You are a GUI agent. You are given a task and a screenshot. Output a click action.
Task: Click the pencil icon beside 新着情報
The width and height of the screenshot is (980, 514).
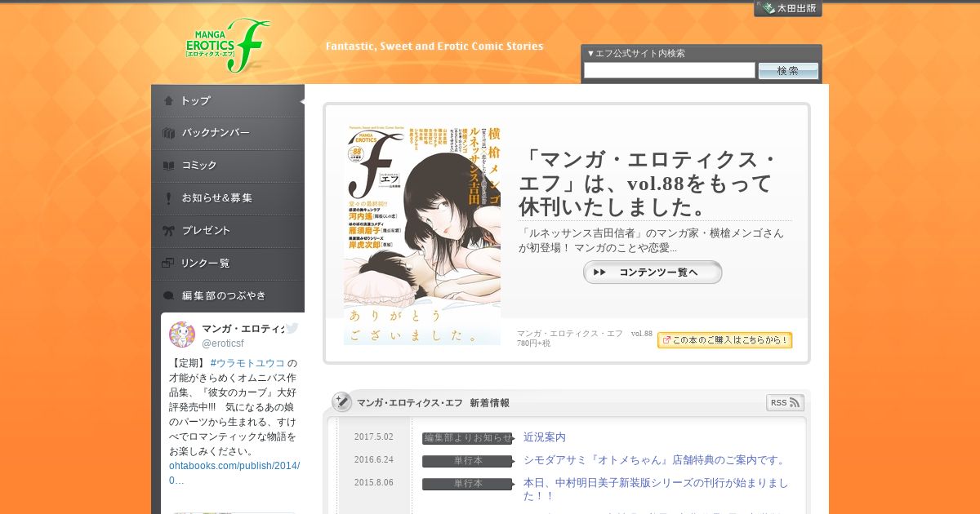pyautogui.click(x=342, y=402)
